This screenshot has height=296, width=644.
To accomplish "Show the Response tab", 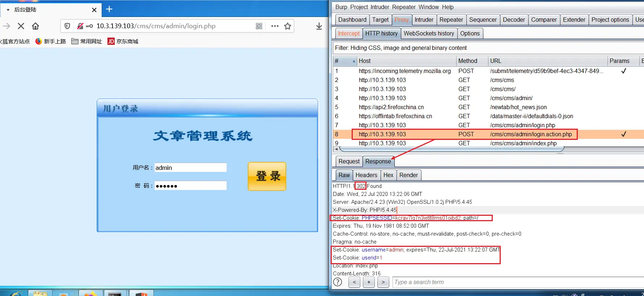I will tap(378, 161).
